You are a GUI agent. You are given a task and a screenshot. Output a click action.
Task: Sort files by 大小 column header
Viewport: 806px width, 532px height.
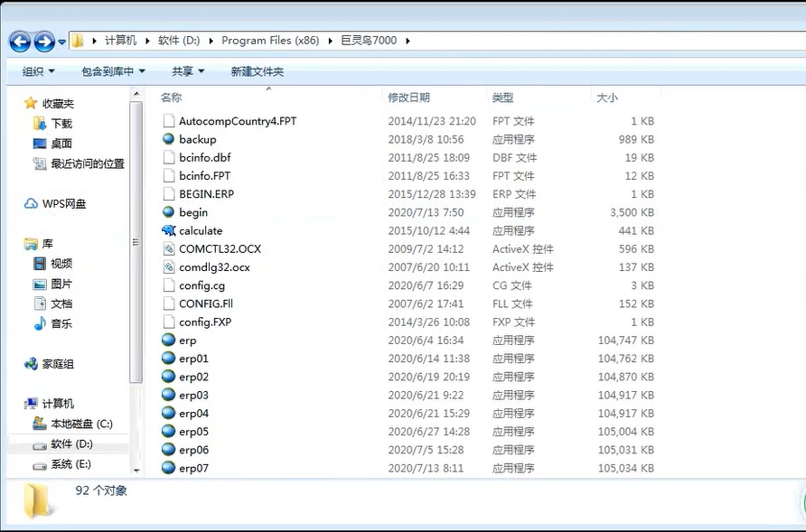607,98
